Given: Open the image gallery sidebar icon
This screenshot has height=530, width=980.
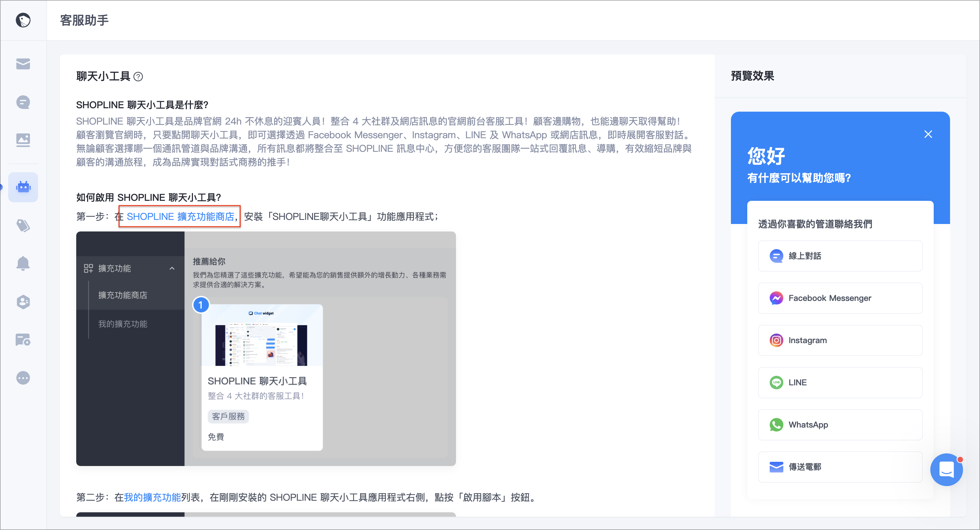Looking at the screenshot, I should (23, 140).
